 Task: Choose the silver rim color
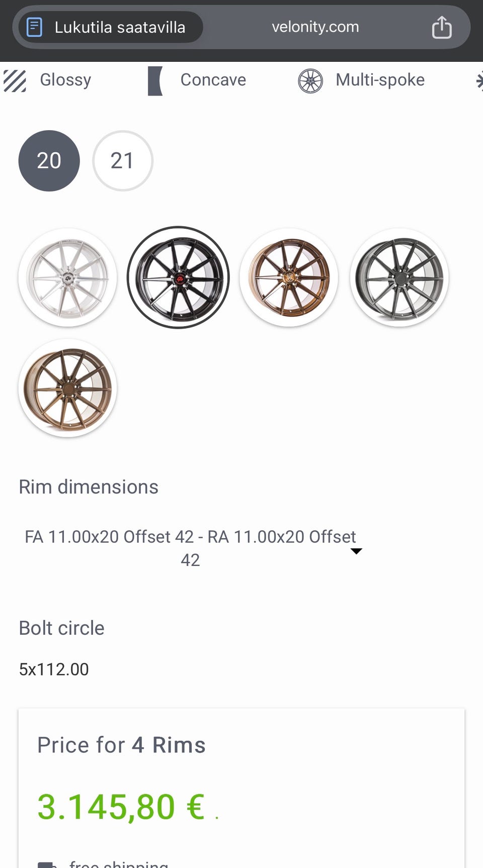pyautogui.click(x=67, y=277)
